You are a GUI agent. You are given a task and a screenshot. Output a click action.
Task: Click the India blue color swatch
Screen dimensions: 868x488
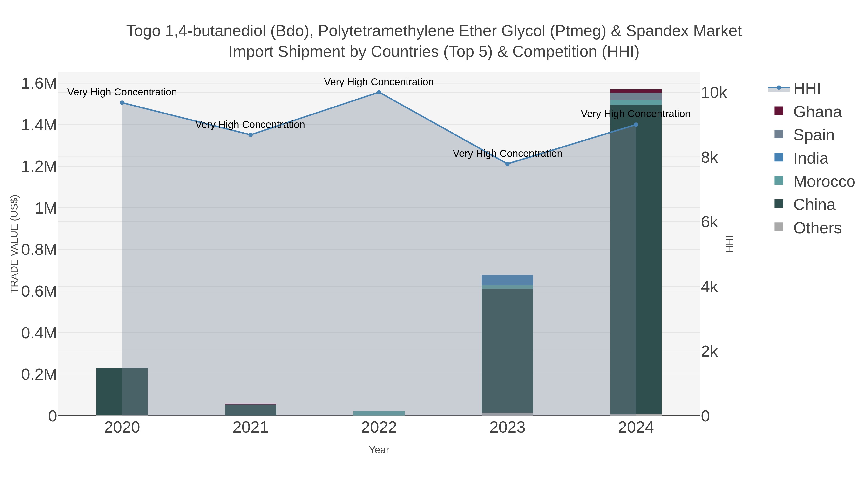tap(779, 157)
